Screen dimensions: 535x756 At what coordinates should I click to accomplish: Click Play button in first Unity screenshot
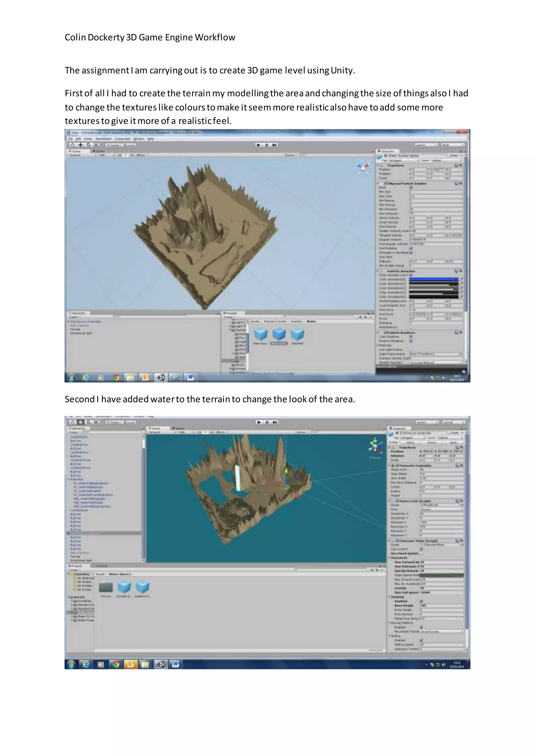click(259, 145)
